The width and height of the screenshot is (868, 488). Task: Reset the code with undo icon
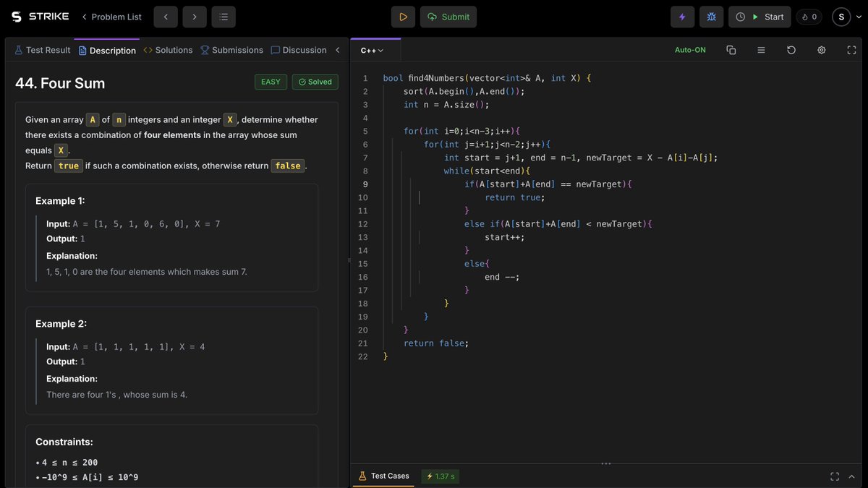coord(791,50)
